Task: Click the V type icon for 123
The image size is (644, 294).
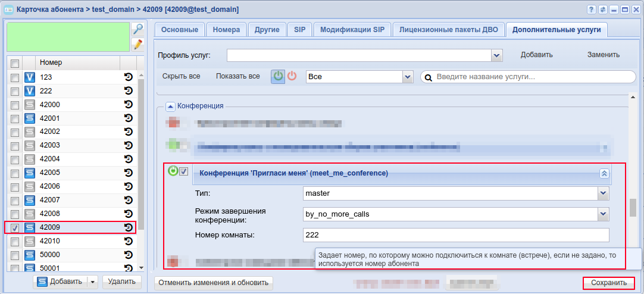Action: 30,77
